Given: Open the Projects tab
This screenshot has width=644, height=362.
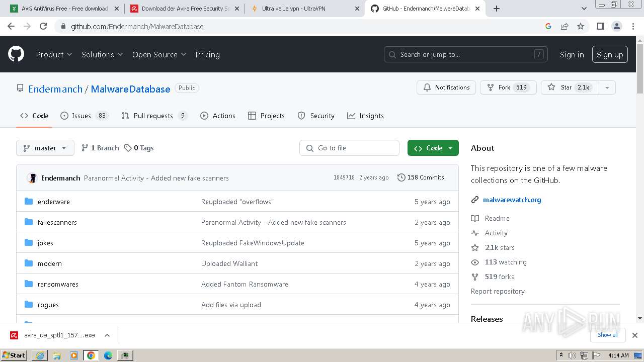Looking at the screenshot, I should pyautogui.click(x=266, y=116).
